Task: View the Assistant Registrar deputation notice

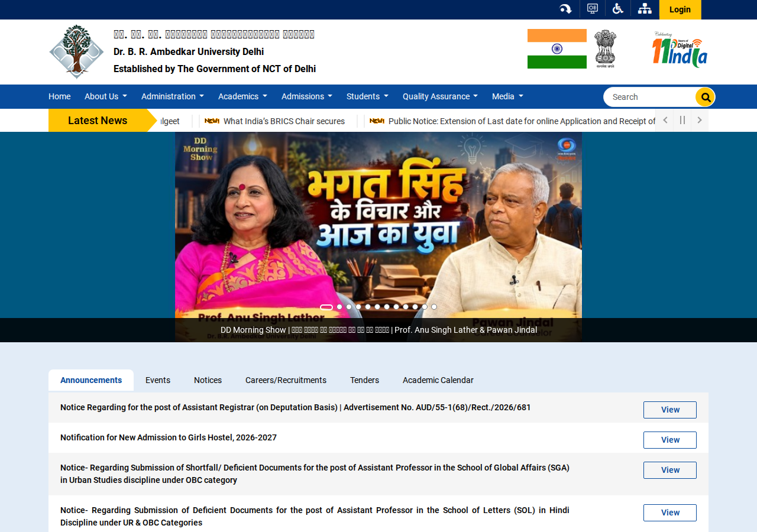Action: pyautogui.click(x=670, y=410)
